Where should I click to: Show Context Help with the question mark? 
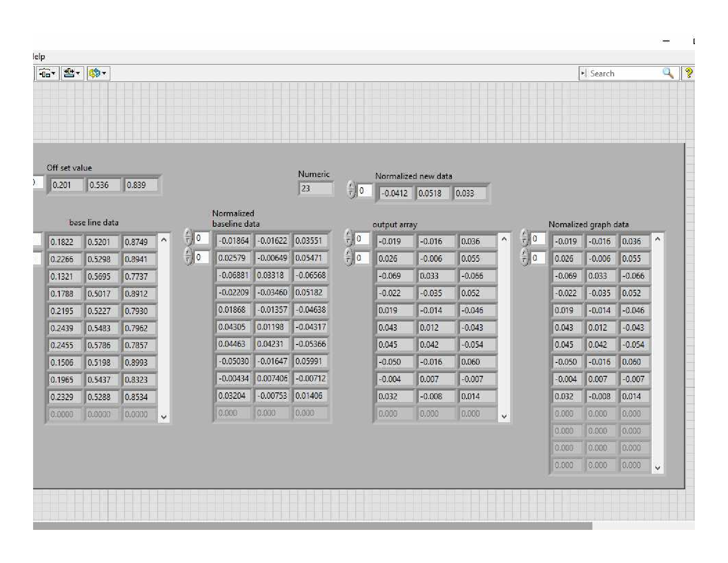(x=688, y=73)
